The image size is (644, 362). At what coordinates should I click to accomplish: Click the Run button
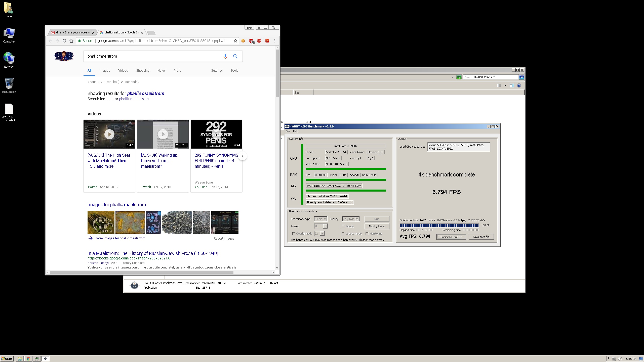point(377,219)
